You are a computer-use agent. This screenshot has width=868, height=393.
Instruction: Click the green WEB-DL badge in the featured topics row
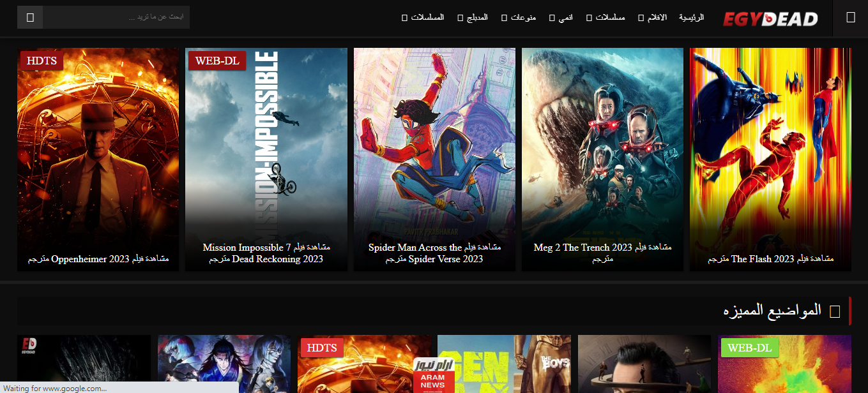(750, 348)
